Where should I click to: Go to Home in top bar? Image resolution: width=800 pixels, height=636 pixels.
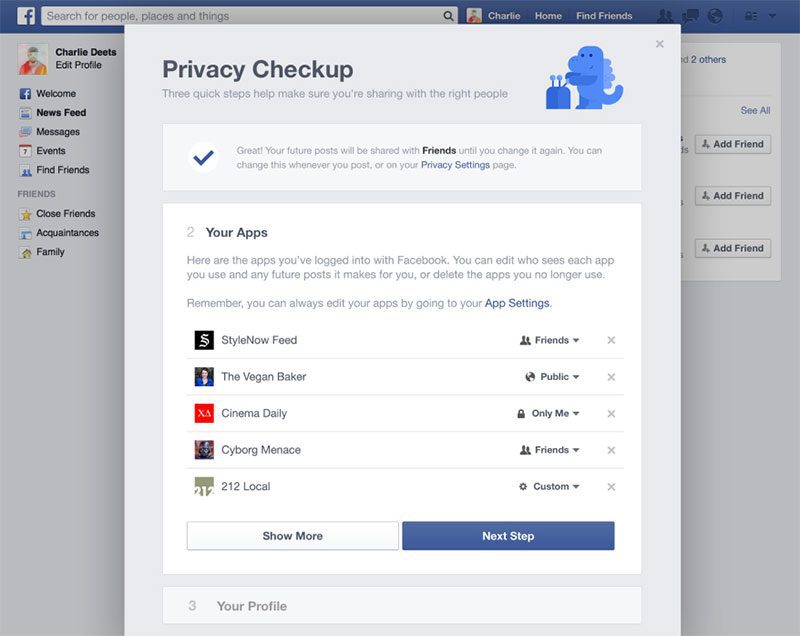click(548, 16)
